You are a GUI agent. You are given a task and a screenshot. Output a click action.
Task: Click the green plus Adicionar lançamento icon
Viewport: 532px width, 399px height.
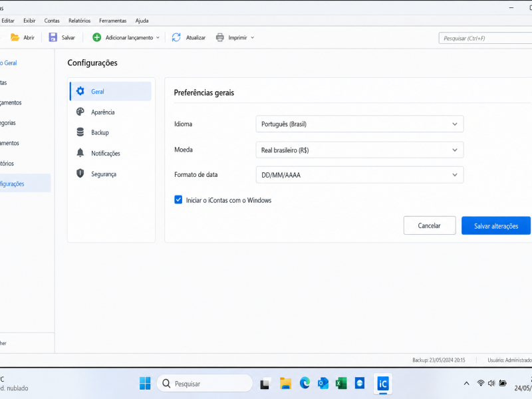pyautogui.click(x=96, y=37)
